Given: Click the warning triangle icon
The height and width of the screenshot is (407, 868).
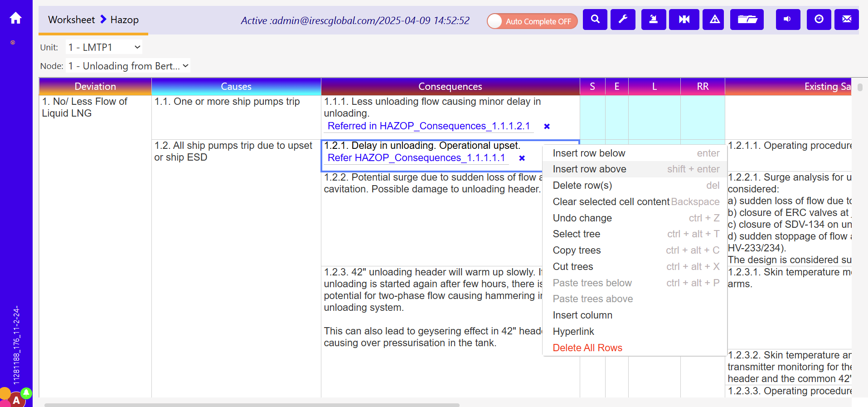Looking at the screenshot, I should click(714, 20).
